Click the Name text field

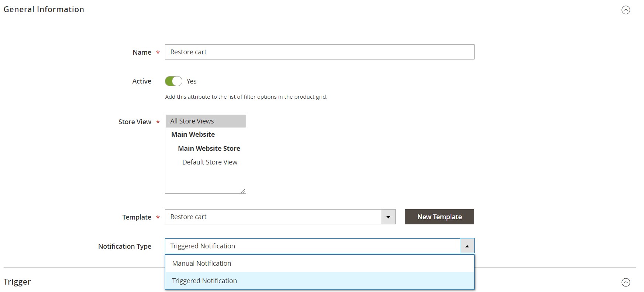click(x=319, y=52)
